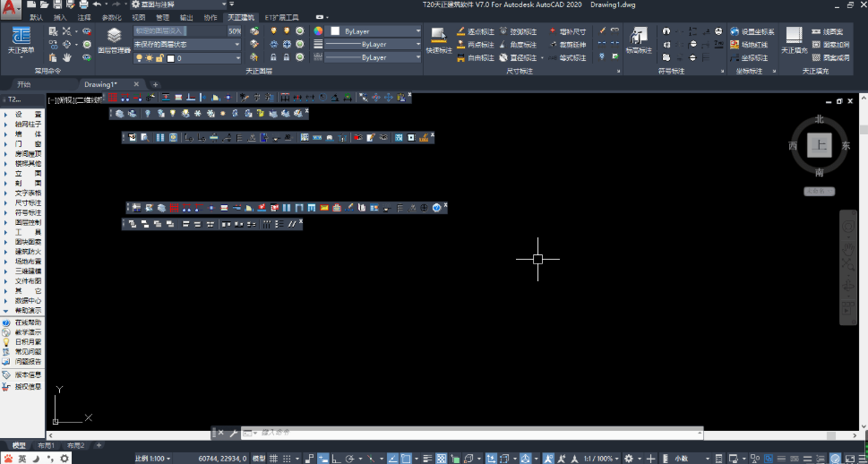Toggle the snap mode grid-dots icon in status bar
Screen dimensions: 868x464
tap(287, 459)
